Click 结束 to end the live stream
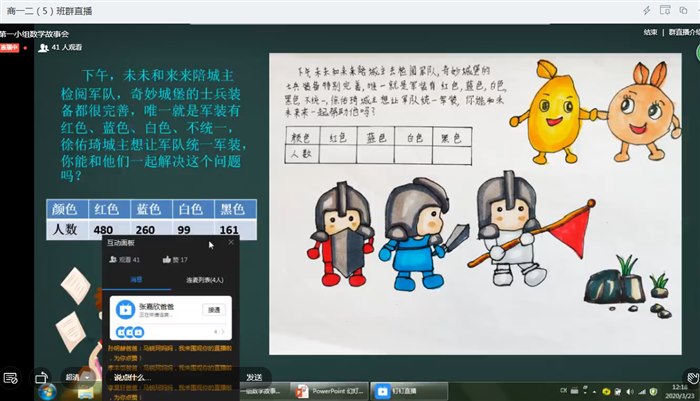The width and height of the screenshot is (700, 401). click(650, 31)
